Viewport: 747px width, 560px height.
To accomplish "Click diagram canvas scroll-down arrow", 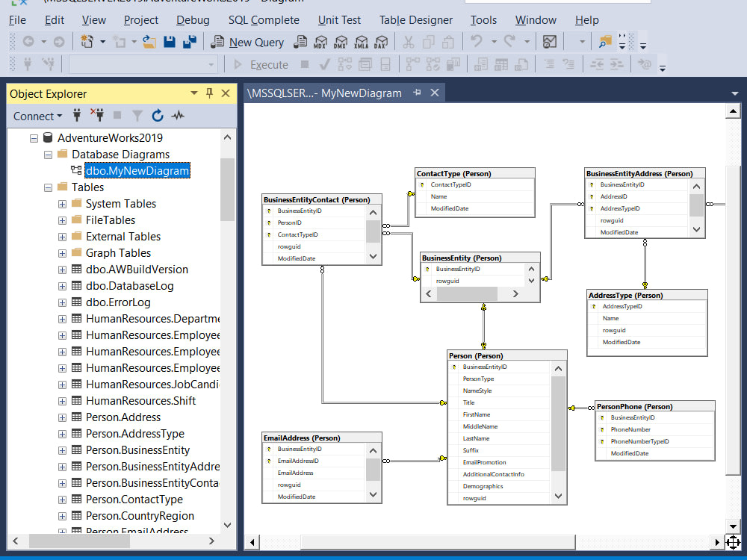I will [x=733, y=526].
